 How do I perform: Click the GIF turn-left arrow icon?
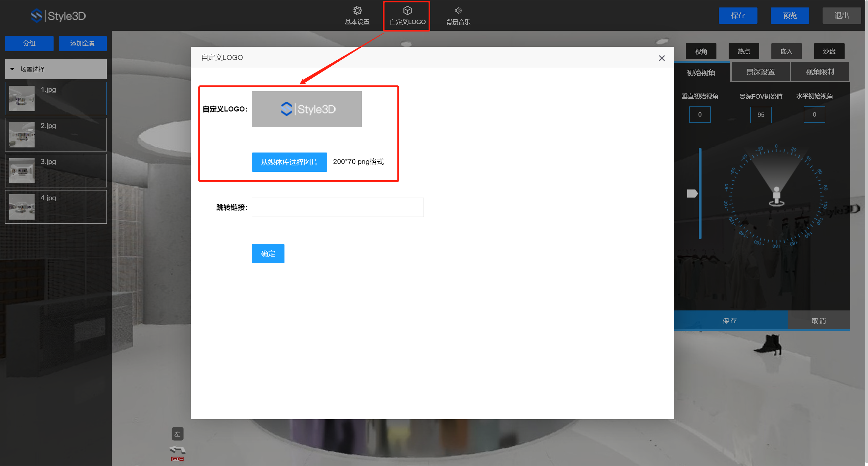(x=177, y=453)
